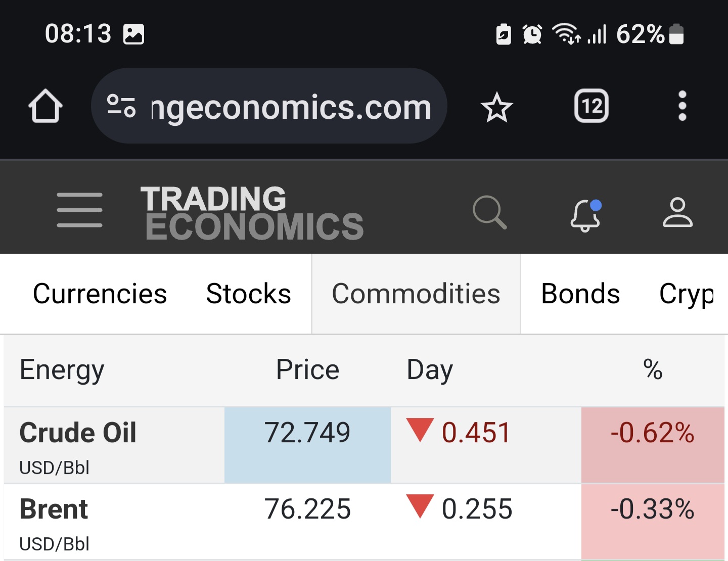Image resolution: width=728 pixels, height=561 pixels.
Task: Tap the search magnifier icon
Action: point(489,212)
